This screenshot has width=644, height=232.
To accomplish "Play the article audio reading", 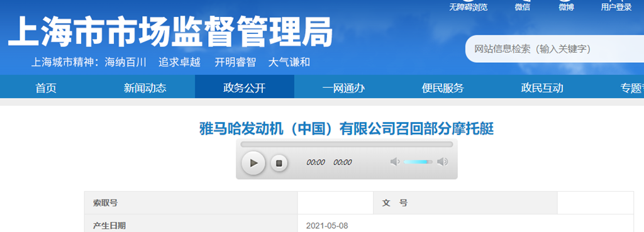I will coord(253,163).
